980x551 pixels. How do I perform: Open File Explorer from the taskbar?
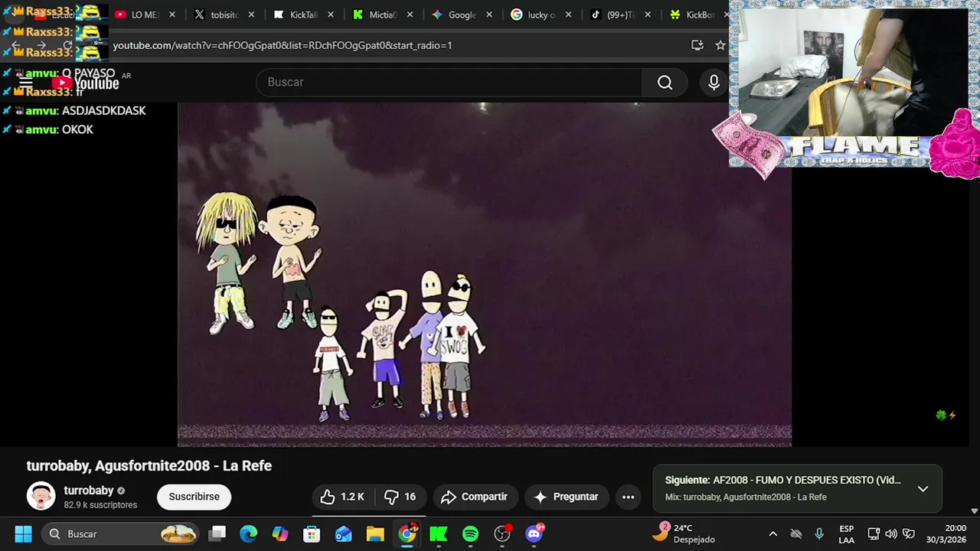[375, 533]
